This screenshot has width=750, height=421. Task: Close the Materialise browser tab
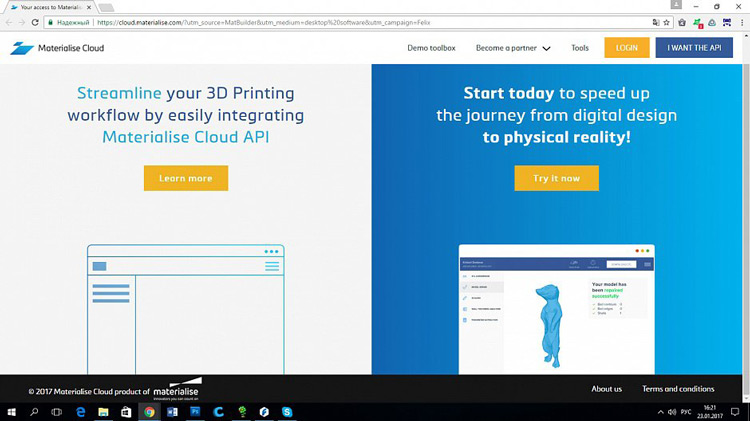89,7
